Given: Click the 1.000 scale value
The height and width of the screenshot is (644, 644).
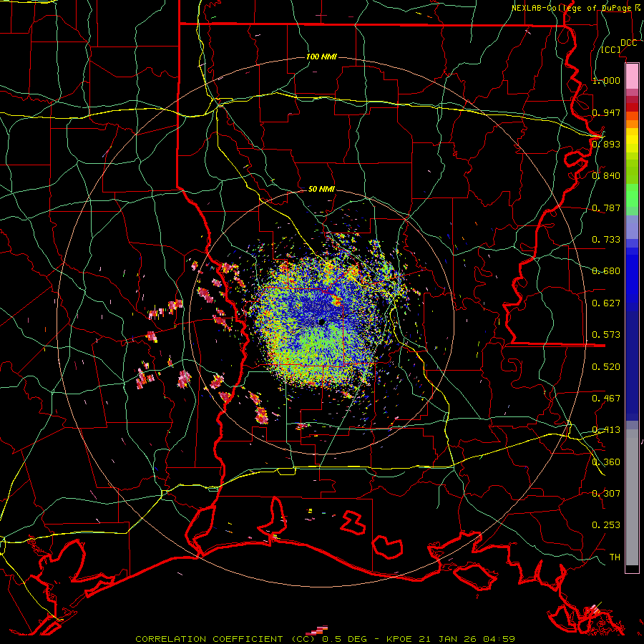Looking at the screenshot, I should (x=606, y=80).
